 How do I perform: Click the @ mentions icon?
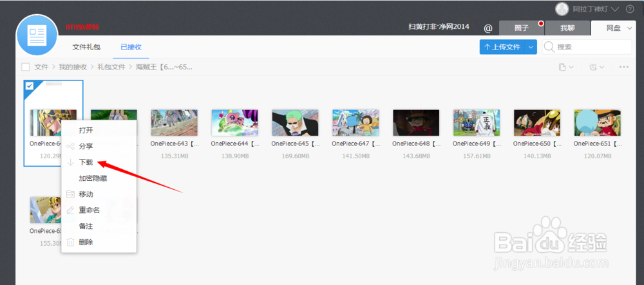[488, 28]
